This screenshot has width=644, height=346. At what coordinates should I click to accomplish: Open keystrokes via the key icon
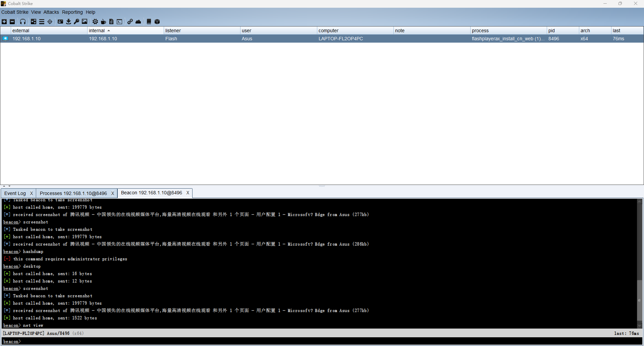[76, 22]
